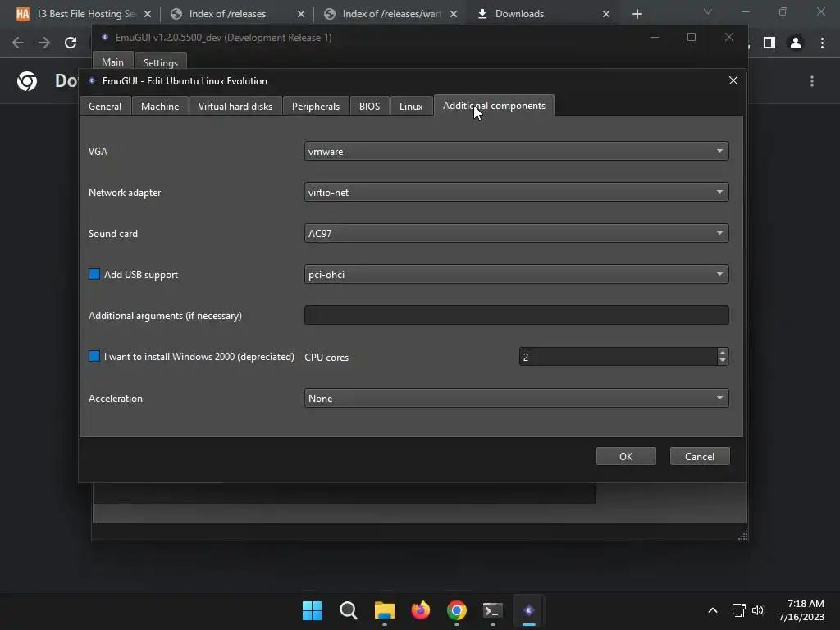The width and height of the screenshot is (840, 630).
Task: Expand the Acceleration dropdown set to None
Action: tap(516, 398)
